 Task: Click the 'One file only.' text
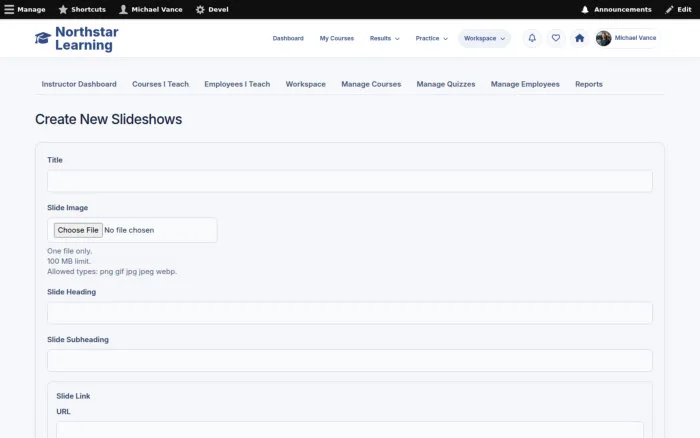click(x=70, y=251)
